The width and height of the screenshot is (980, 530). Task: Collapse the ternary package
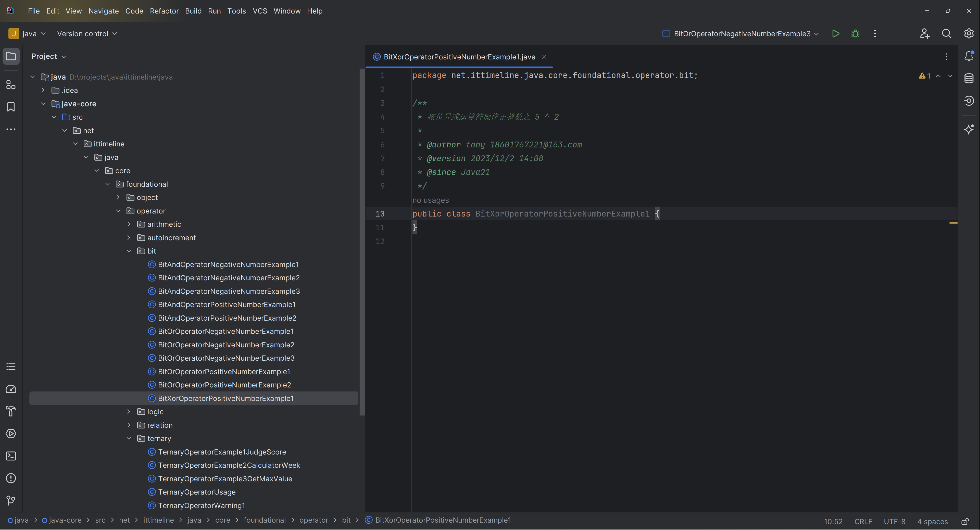[129, 438]
